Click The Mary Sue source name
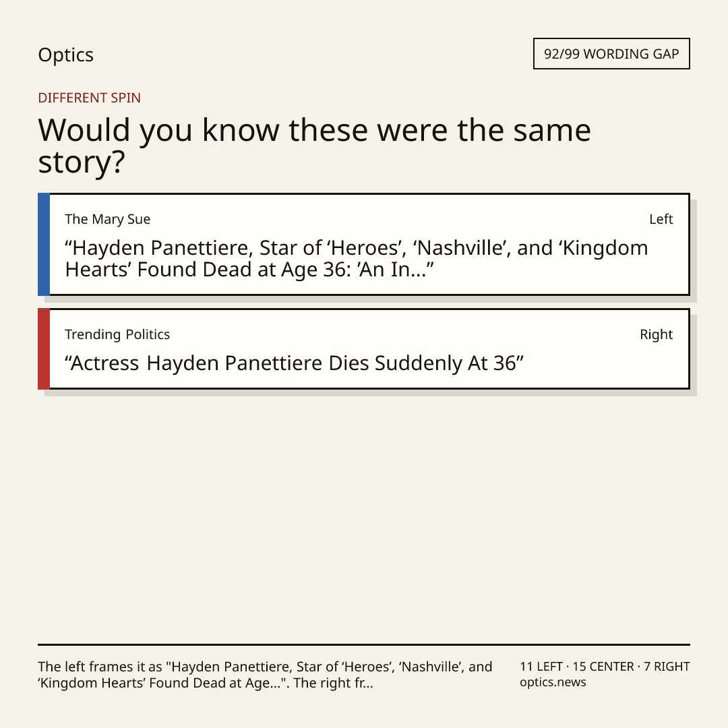Screen dimensions: 728x728 click(107, 219)
